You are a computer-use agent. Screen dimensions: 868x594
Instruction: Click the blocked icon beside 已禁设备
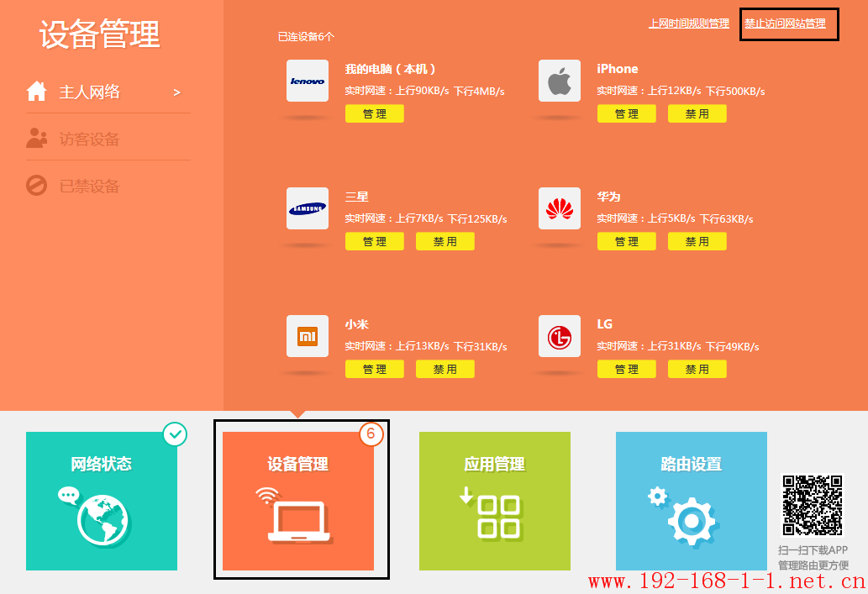pyautogui.click(x=36, y=186)
